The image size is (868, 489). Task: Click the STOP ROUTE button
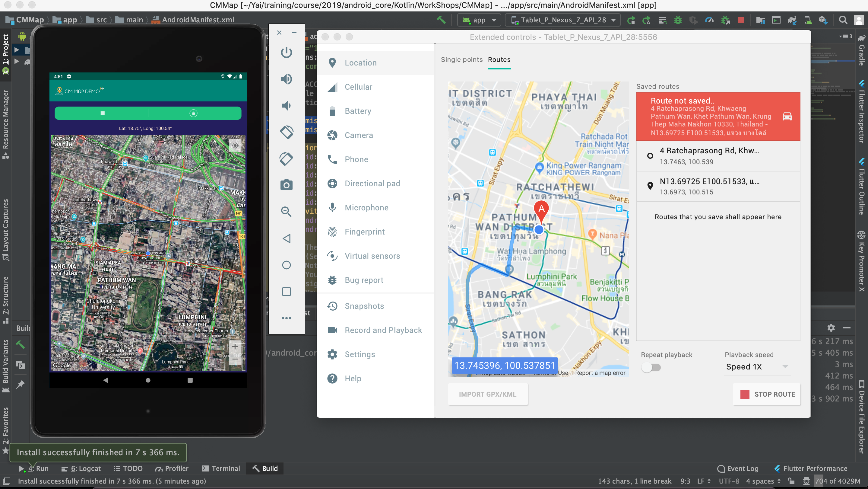click(x=767, y=394)
